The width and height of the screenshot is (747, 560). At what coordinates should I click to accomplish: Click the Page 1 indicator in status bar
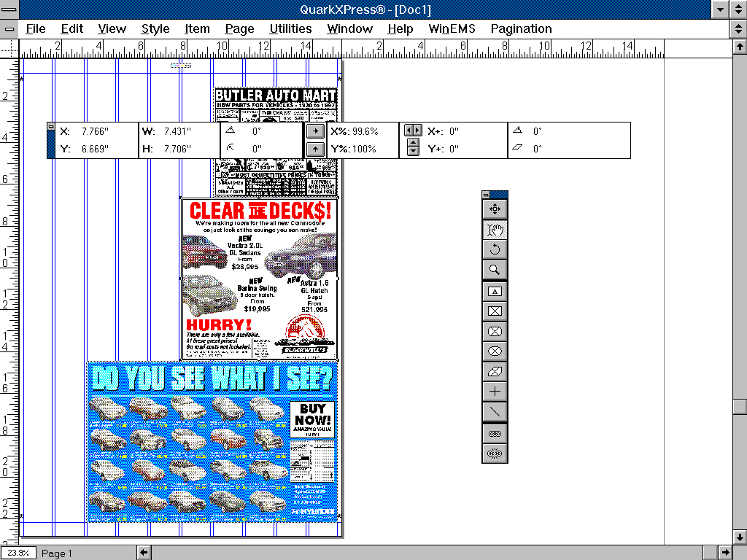pos(56,553)
